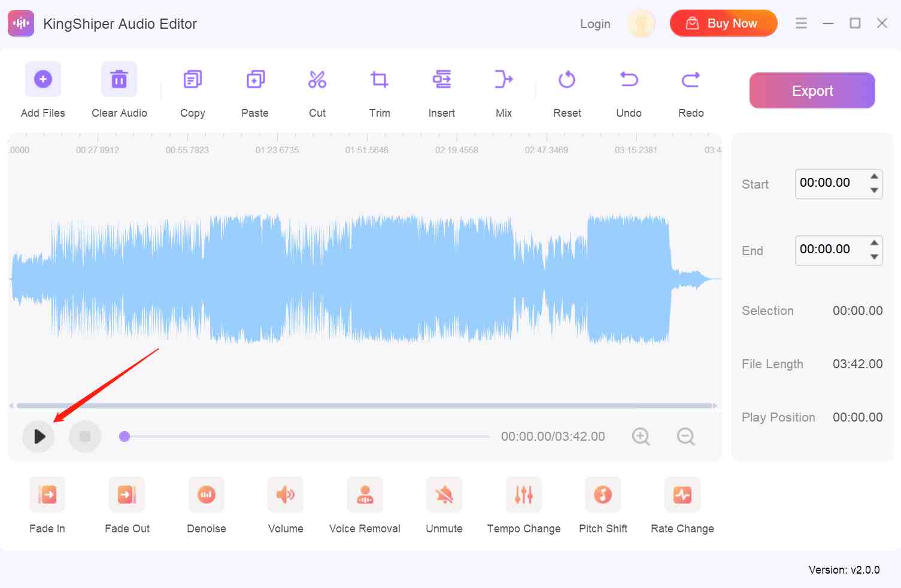This screenshot has height=588, width=901.
Task: Redo the last action
Action: pyautogui.click(x=691, y=79)
